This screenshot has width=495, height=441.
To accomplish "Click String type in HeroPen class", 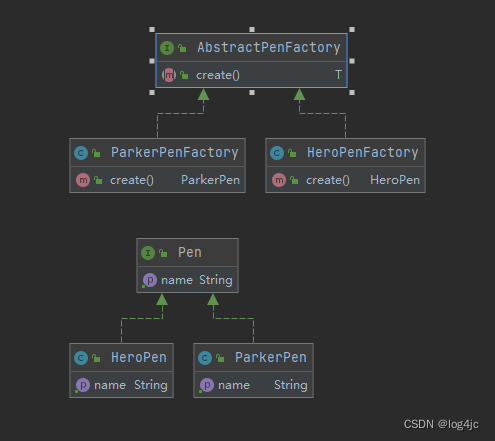I will pyautogui.click(x=151, y=385).
